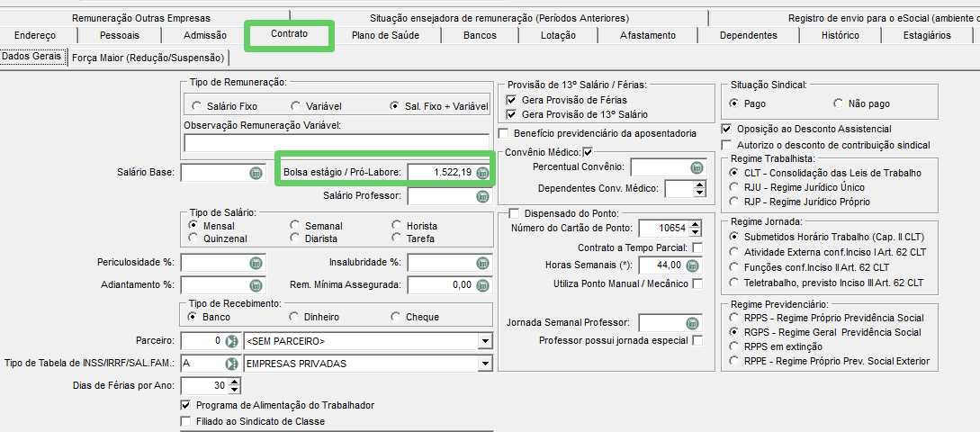Open calculator icon for Percentual Convênio

[697, 167]
